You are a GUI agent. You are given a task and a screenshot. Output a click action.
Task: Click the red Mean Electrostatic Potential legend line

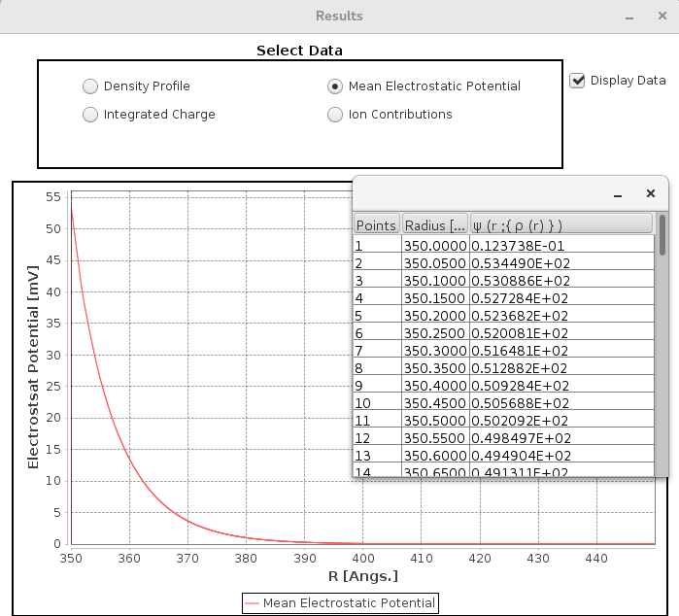tap(252, 603)
